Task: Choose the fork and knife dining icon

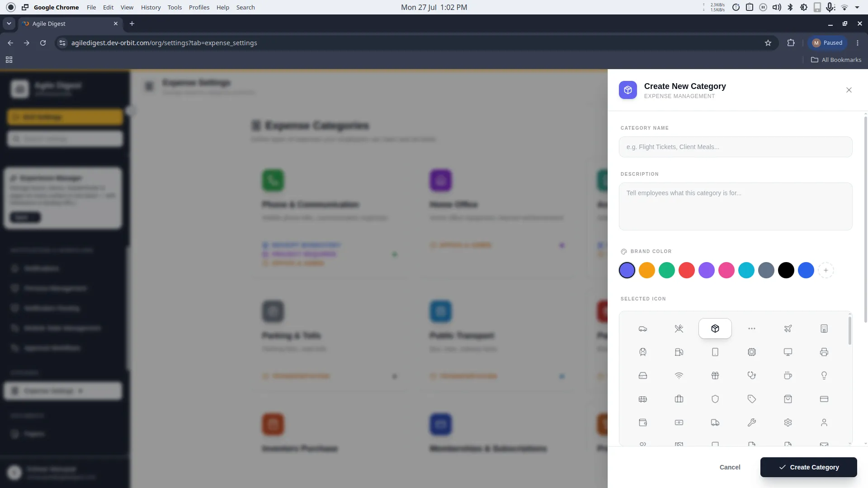Action: [679, 328]
